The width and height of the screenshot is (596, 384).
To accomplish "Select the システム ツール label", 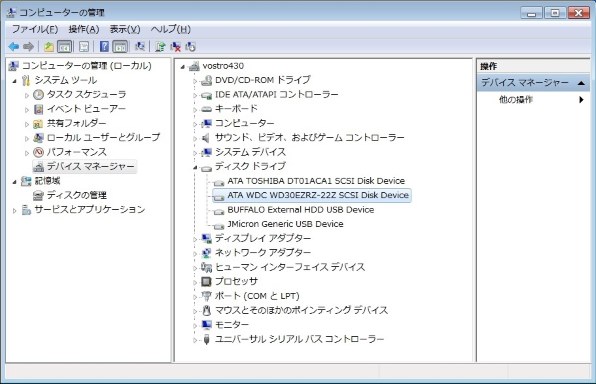I will pyautogui.click(x=66, y=80).
